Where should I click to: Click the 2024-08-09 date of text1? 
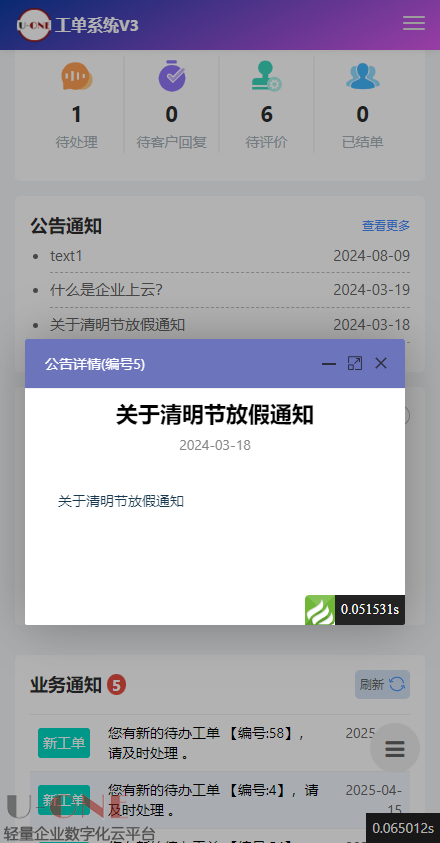pos(372,256)
